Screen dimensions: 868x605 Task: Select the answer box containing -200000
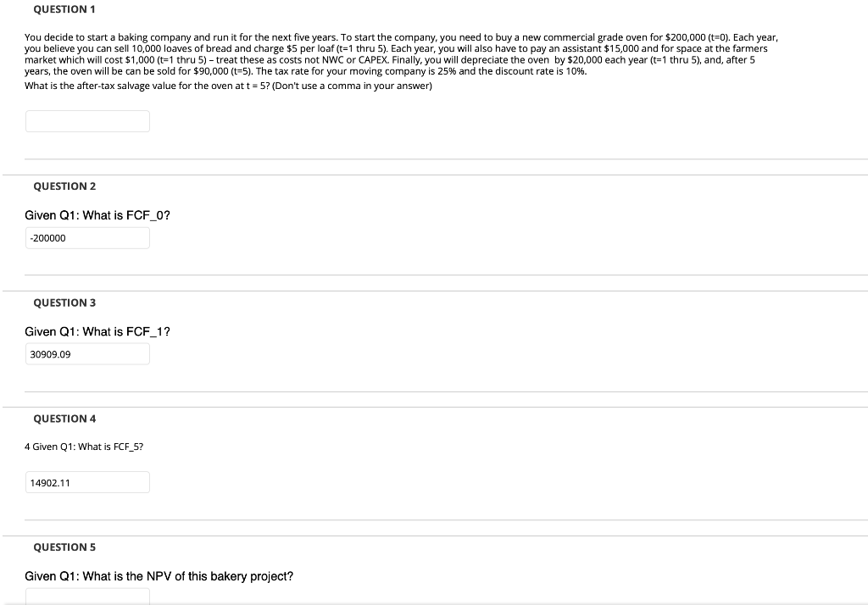tap(87, 237)
